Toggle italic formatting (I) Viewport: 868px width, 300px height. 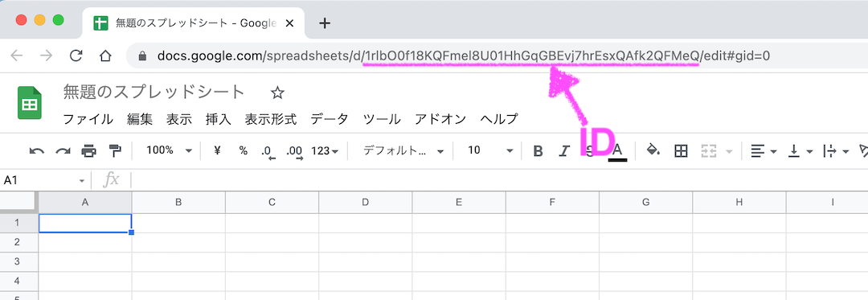564,151
